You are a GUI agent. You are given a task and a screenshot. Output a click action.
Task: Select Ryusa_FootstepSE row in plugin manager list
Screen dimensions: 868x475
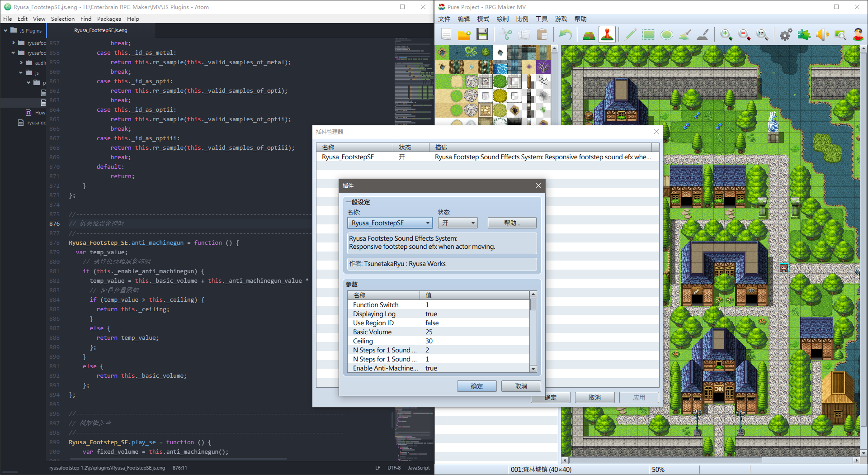(x=488, y=157)
